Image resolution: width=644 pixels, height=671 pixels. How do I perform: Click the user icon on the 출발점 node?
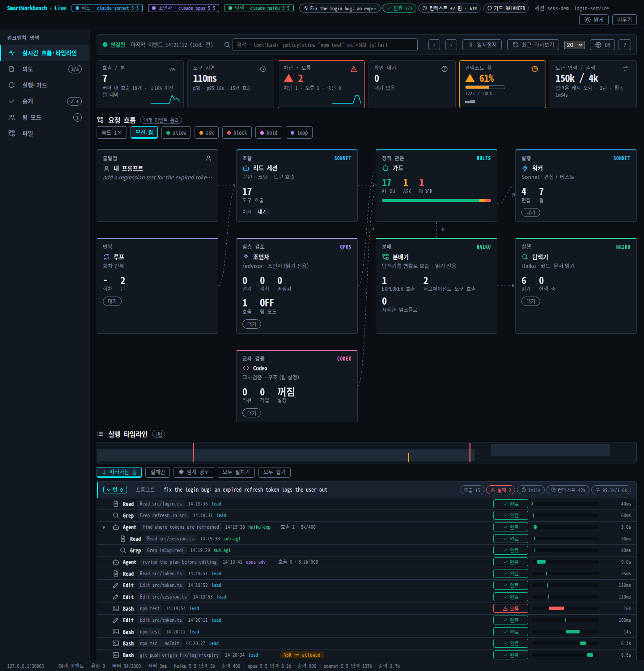(x=208, y=158)
